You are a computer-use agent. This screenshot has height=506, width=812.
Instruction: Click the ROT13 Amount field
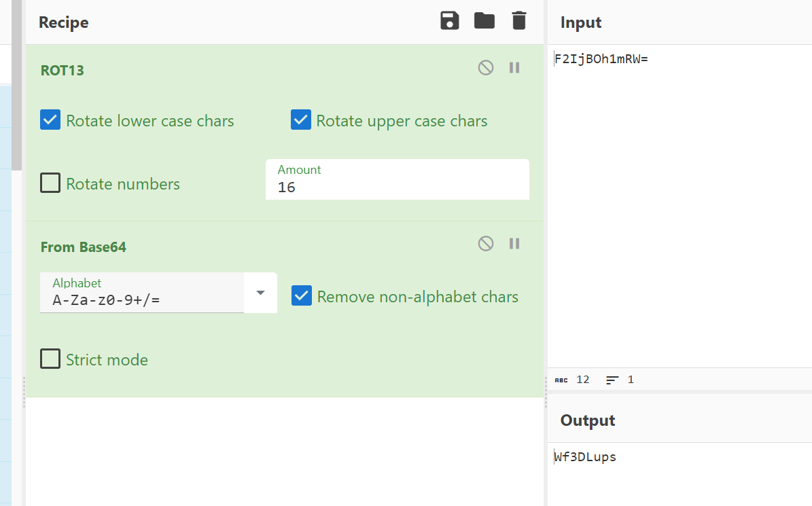[x=397, y=187]
